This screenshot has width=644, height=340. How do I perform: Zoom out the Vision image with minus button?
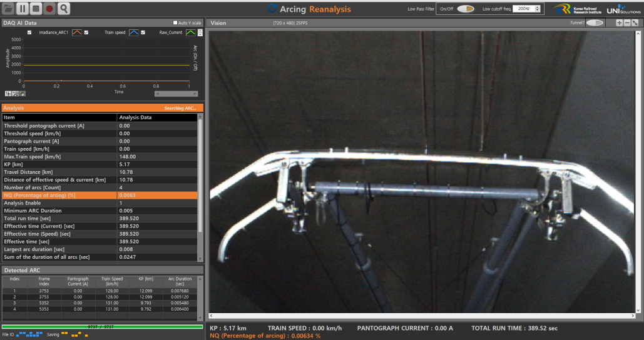(626, 23)
